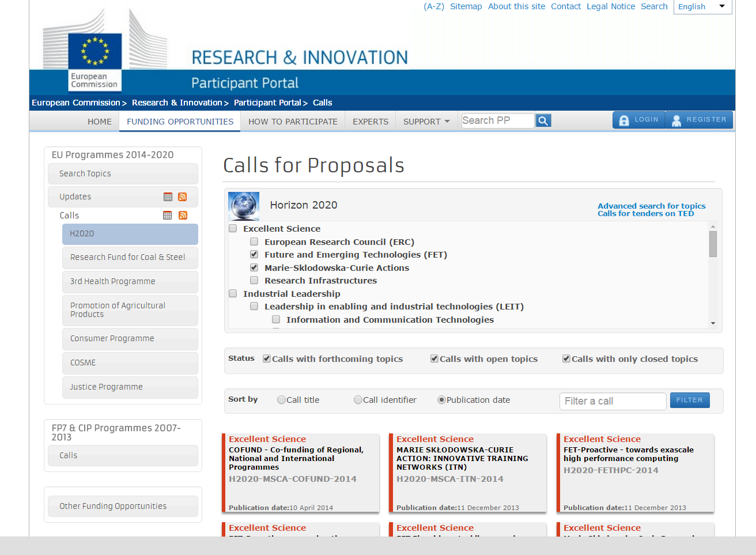
Task: Go to the Home tab
Action: point(100,122)
